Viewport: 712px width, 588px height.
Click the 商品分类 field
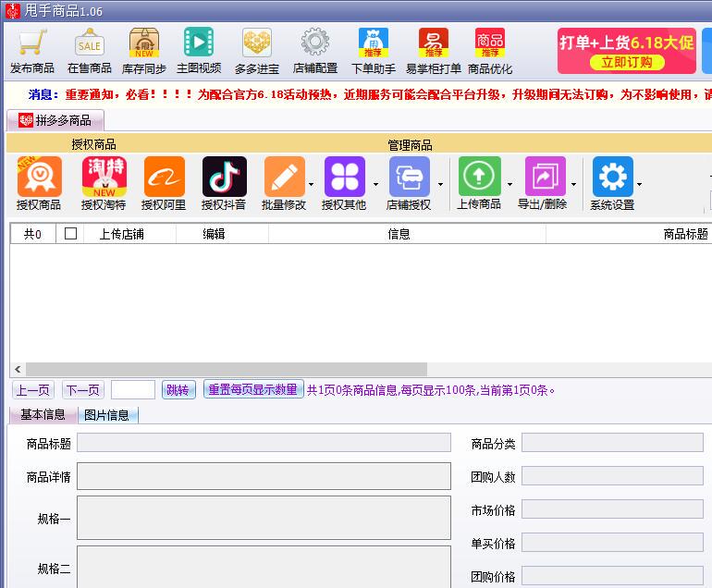point(612,443)
